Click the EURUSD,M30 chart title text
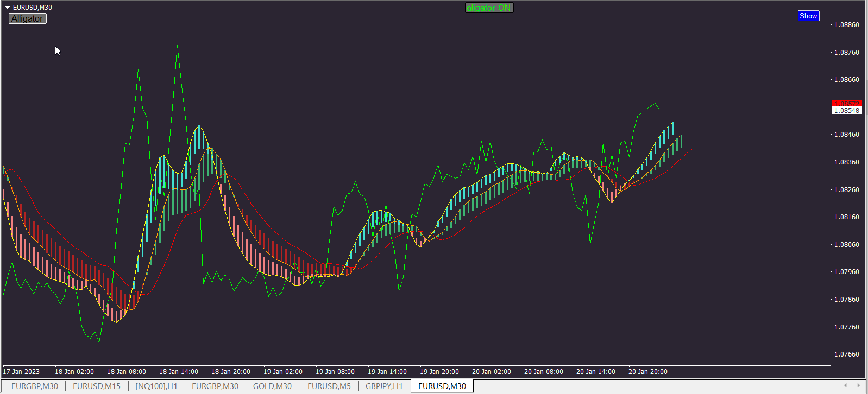 point(33,8)
